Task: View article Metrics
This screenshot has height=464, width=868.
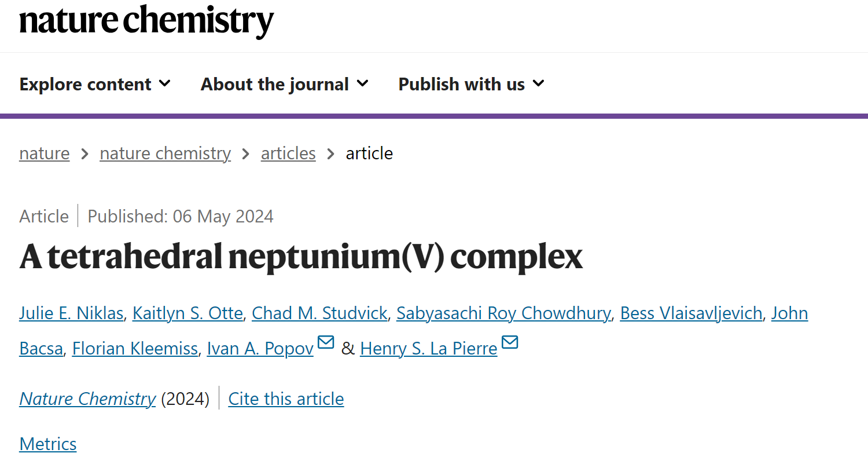Action: point(48,444)
